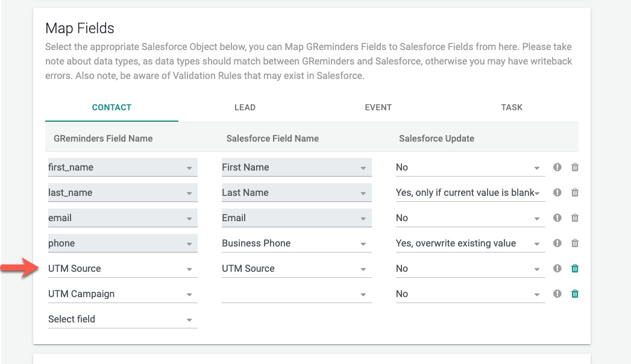Remove the email field mapping
This screenshot has height=364, width=631.
tap(574, 218)
